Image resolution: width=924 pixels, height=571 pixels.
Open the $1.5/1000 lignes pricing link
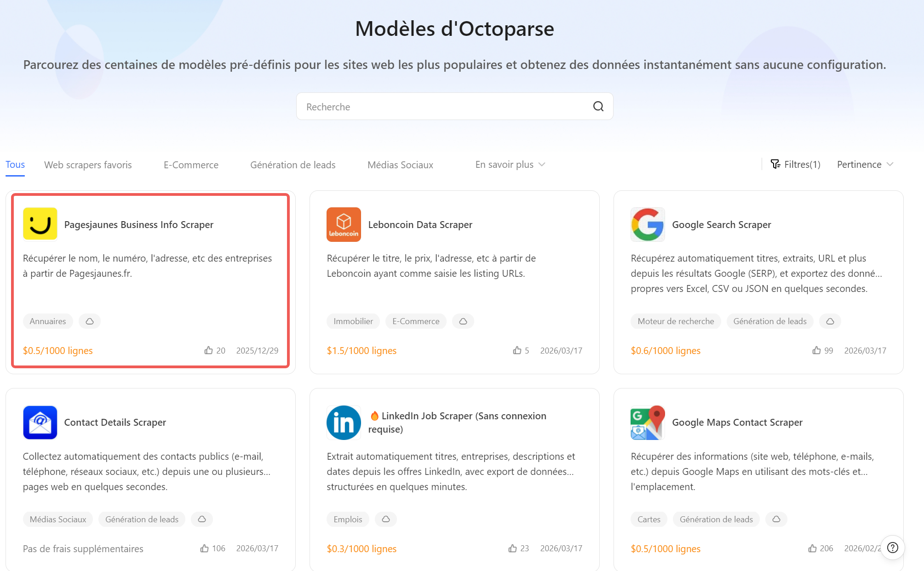(x=362, y=350)
